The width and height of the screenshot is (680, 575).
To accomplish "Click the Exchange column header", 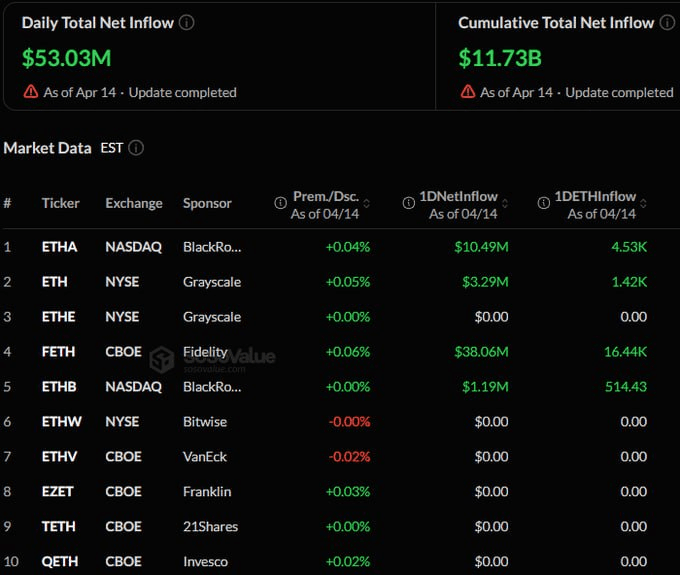I will coord(133,203).
